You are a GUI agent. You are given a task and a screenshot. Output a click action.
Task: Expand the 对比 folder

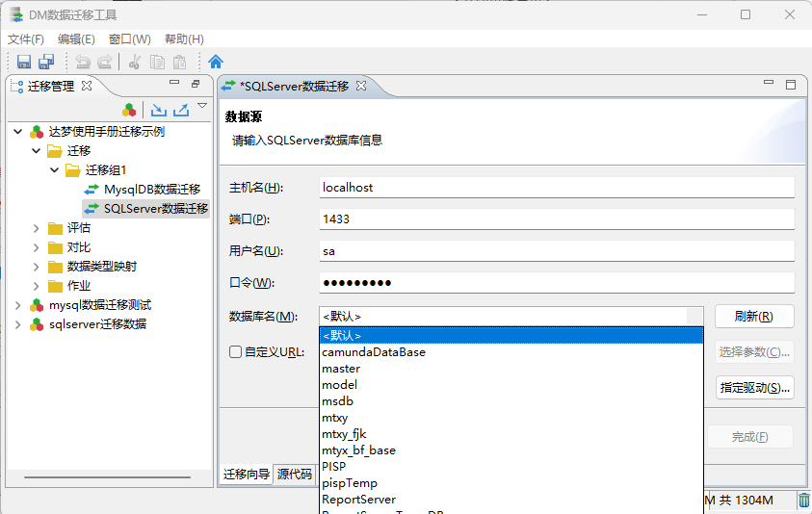pos(37,247)
